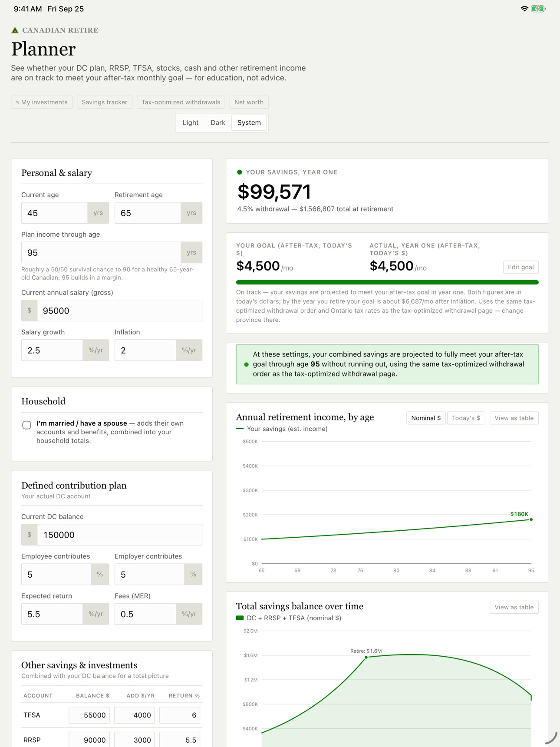Open the Savings tracker page
The height and width of the screenshot is (747, 560).
pyautogui.click(x=105, y=102)
